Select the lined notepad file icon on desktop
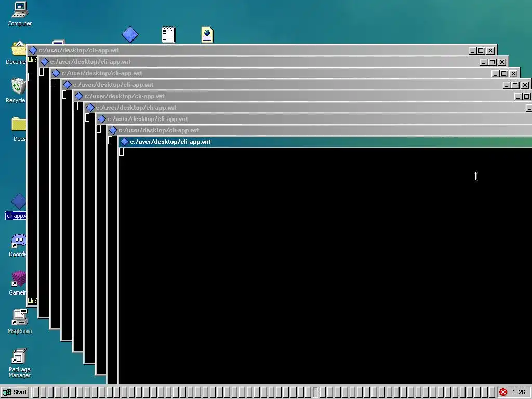This screenshot has width=532, height=399. pos(168,35)
